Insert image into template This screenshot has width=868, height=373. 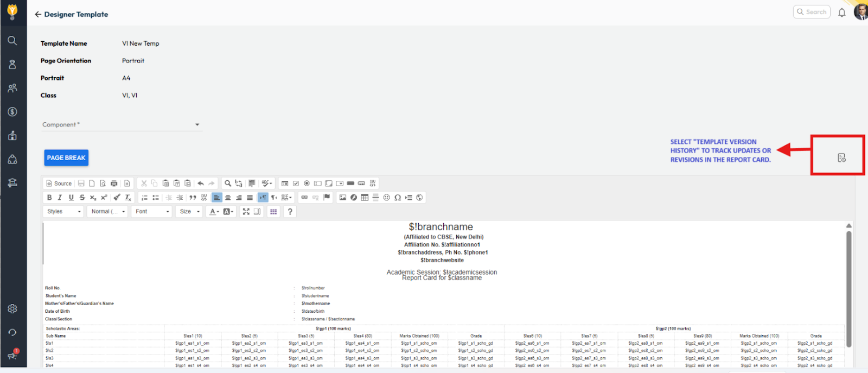pyautogui.click(x=342, y=198)
